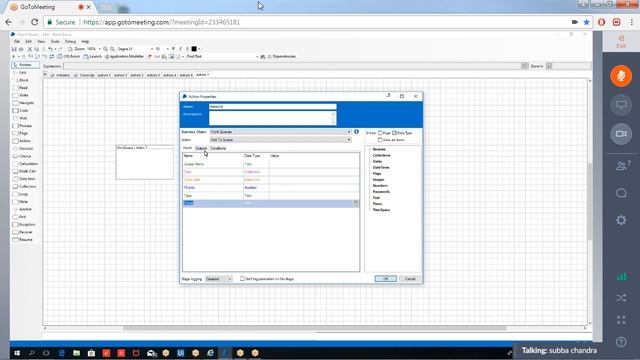The height and width of the screenshot is (360, 640).
Task: Select the Multi Calc stage tool
Action: [x=24, y=171]
